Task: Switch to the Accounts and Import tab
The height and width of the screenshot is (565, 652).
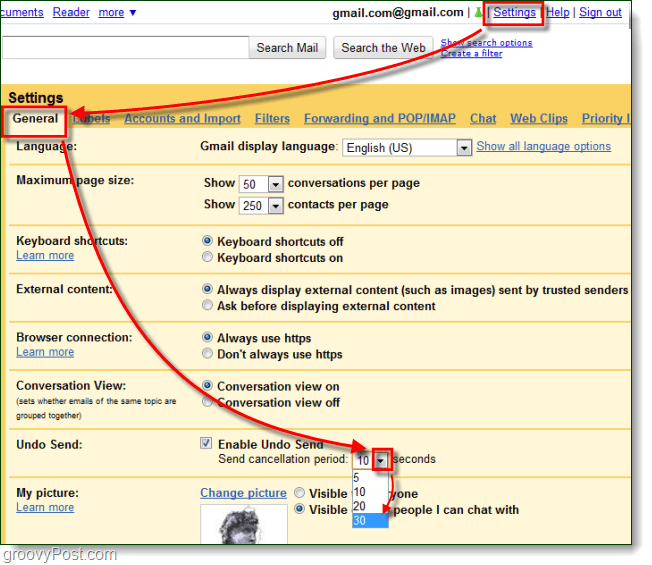Action: coord(183,119)
